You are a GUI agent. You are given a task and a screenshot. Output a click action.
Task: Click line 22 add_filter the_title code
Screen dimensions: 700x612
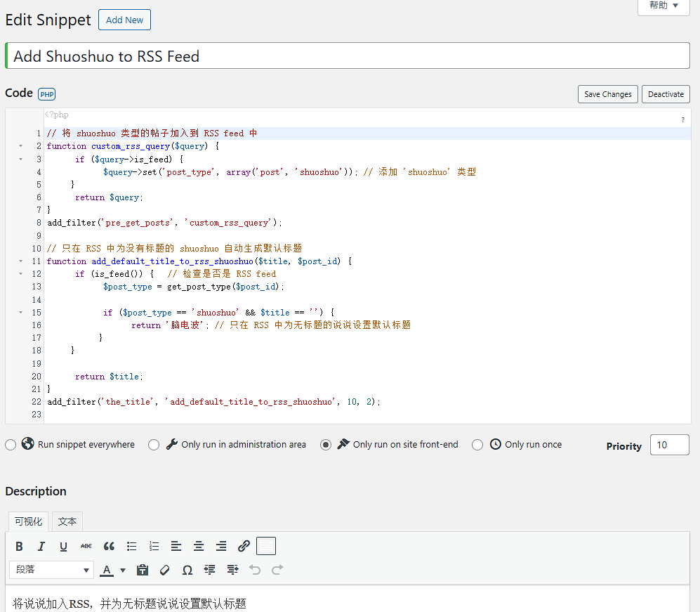pos(213,402)
